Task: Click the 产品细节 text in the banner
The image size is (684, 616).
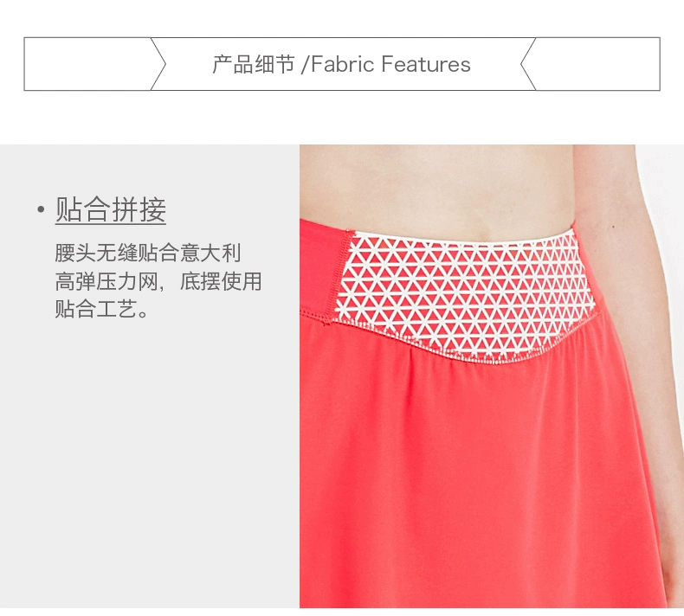Action: [254, 65]
